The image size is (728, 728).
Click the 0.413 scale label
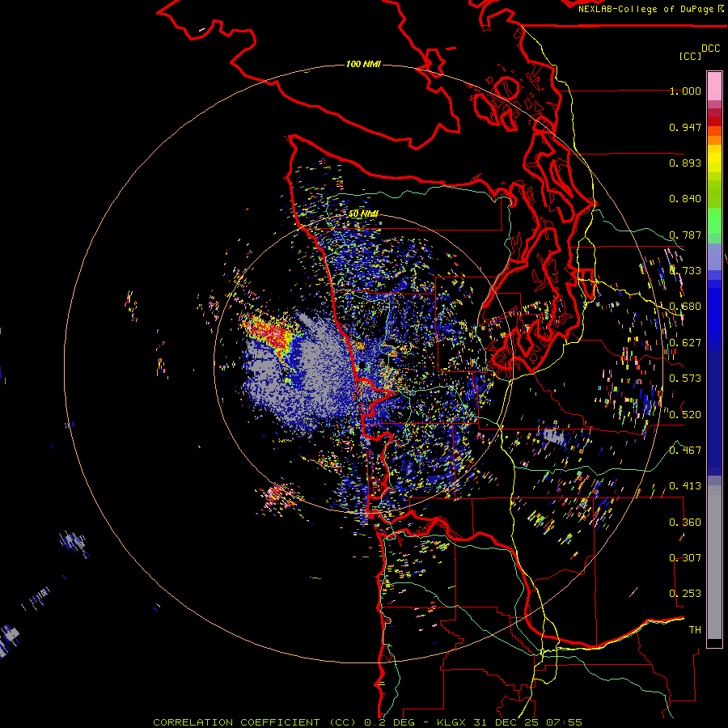point(685,486)
